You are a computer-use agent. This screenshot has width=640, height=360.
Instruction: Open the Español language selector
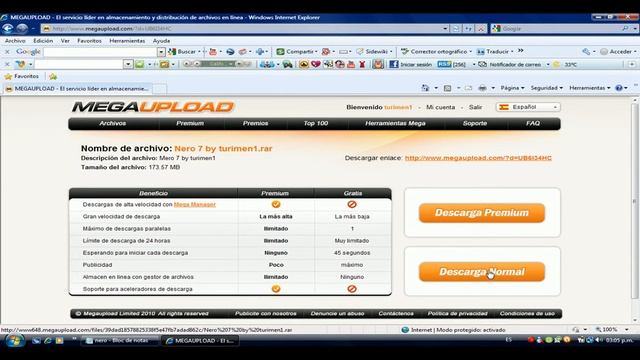click(528, 107)
